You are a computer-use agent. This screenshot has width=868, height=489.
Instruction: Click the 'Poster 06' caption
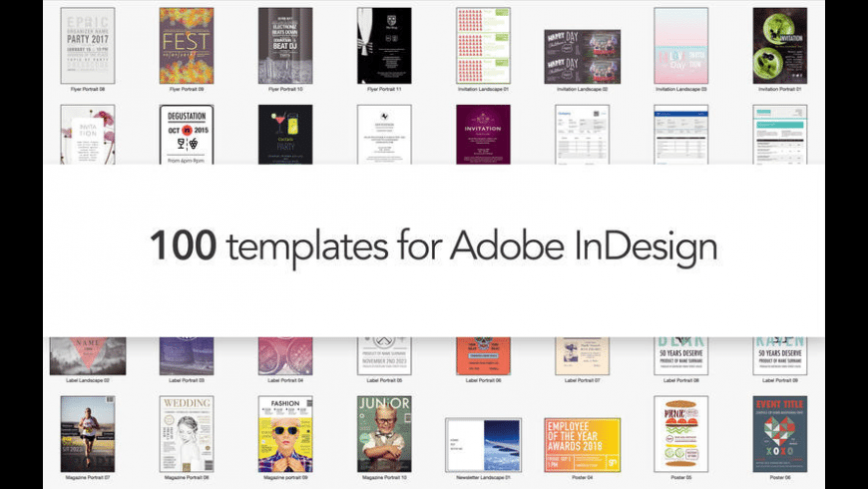point(780,477)
